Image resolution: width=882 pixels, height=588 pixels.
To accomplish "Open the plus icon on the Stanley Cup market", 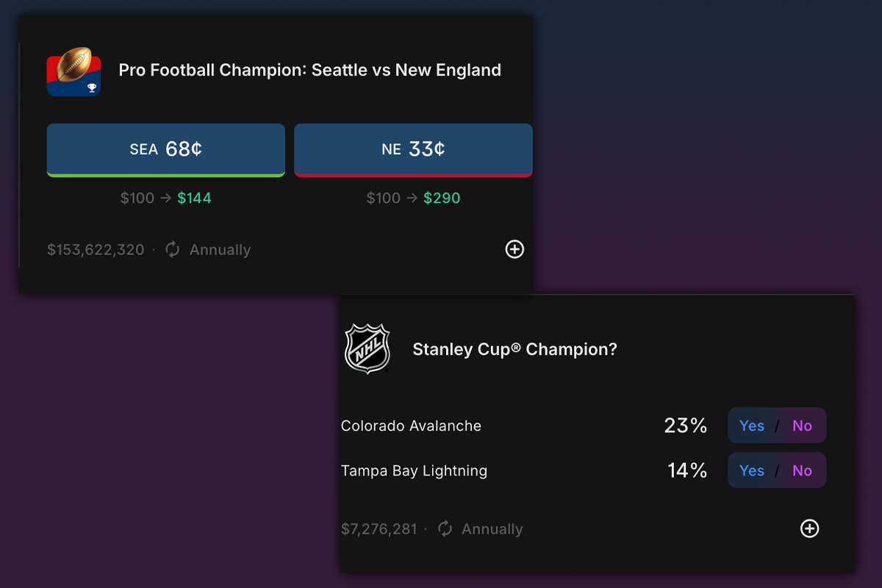I will pyautogui.click(x=809, y=528).
